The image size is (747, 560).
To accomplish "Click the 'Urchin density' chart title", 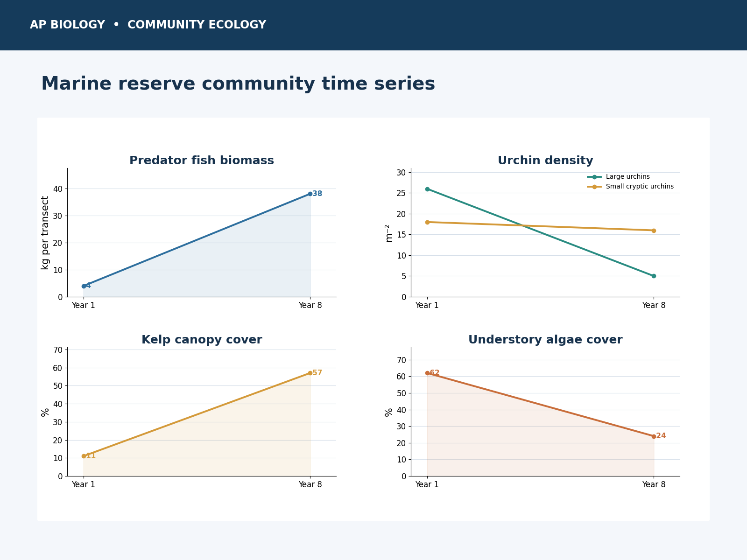I will 545,161.
